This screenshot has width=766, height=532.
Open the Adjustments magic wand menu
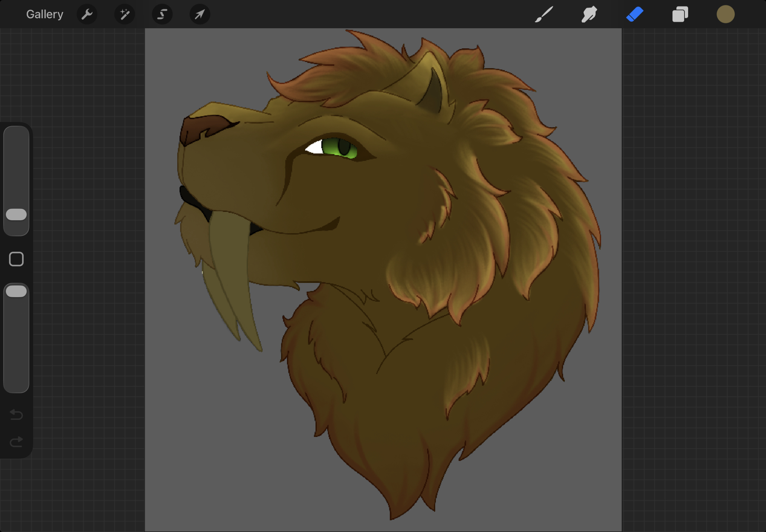(124, 15)
